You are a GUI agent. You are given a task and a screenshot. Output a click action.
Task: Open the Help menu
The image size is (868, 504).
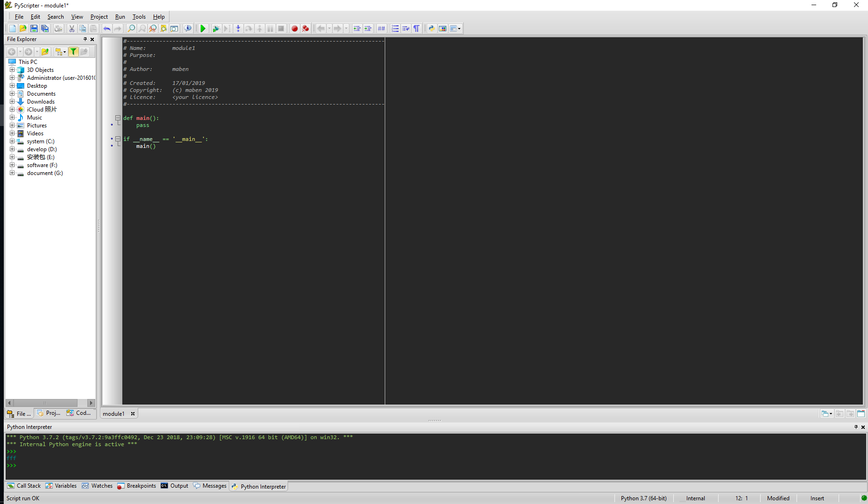tap(159, 17)
